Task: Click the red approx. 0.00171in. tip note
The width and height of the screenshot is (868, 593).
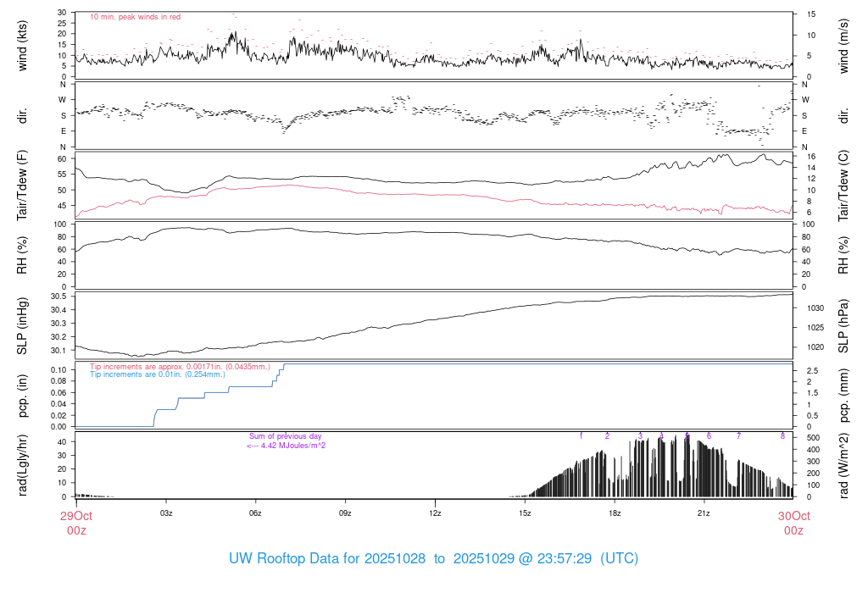Action: pos(180,366)
